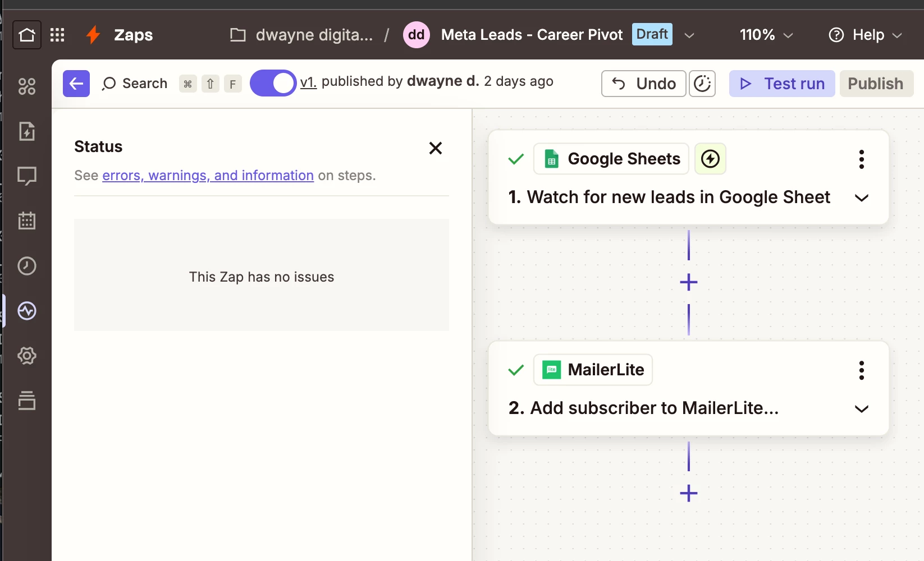The width and height of the screenshot is (924, 561).
Task: Open the 110% zoom dropdown
Action: (x=766, y=35)
